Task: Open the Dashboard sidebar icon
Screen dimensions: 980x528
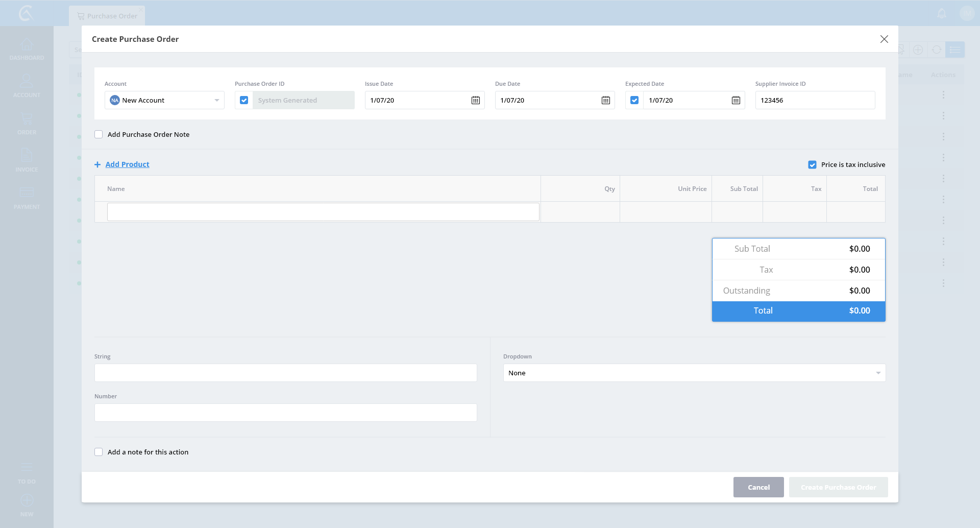Action: [27, 49]
